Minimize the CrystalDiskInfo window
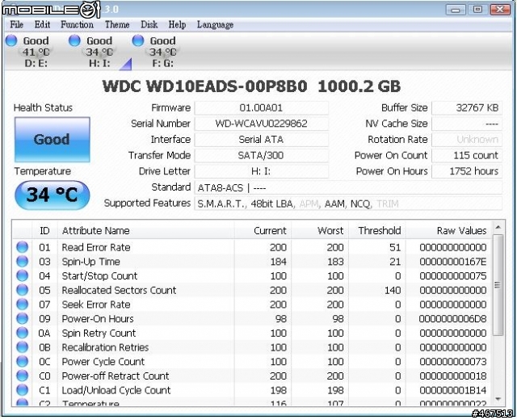Screen dimensions: 517x420 click(x=456, y=10)
